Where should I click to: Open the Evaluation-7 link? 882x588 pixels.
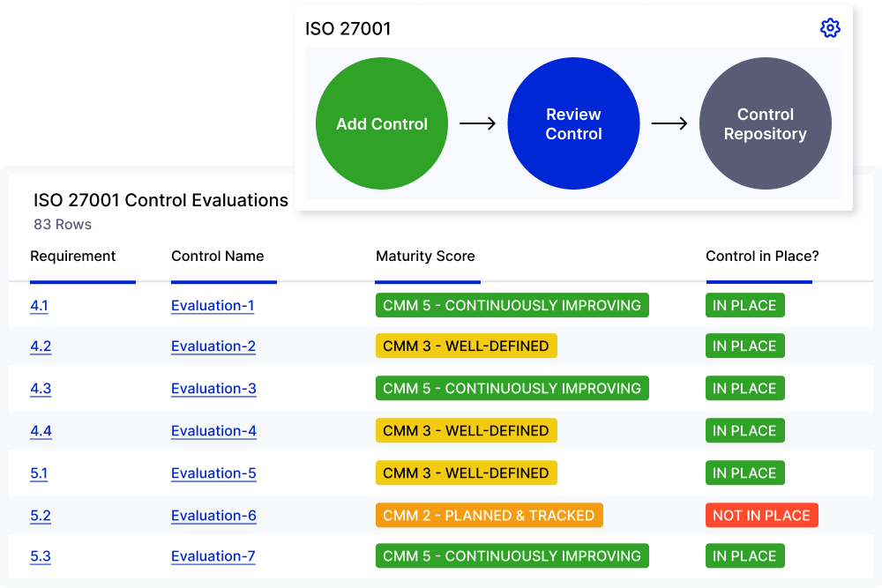[x=213, y=556]
